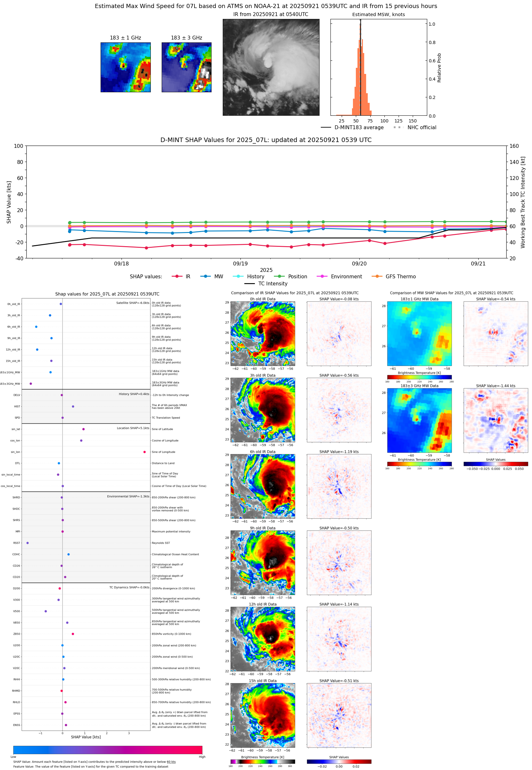Click the MW SHAP Values colorbar
Screen dimensions: 532x770
[496, 464]
